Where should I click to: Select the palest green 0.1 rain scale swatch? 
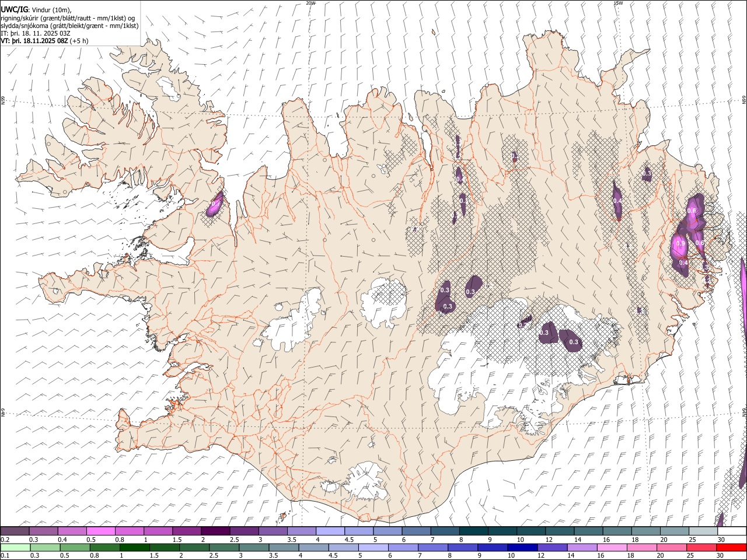(x=15, y=547)
